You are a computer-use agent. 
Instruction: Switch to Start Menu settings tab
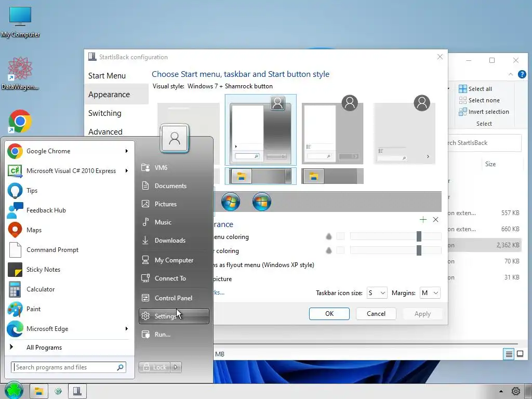(x=116, y=76)
